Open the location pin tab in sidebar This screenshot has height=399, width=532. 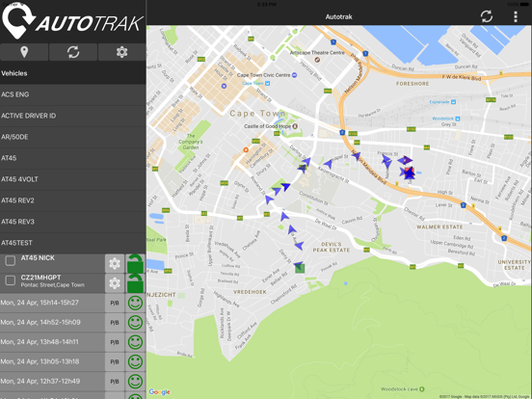(x=24, y=52)
